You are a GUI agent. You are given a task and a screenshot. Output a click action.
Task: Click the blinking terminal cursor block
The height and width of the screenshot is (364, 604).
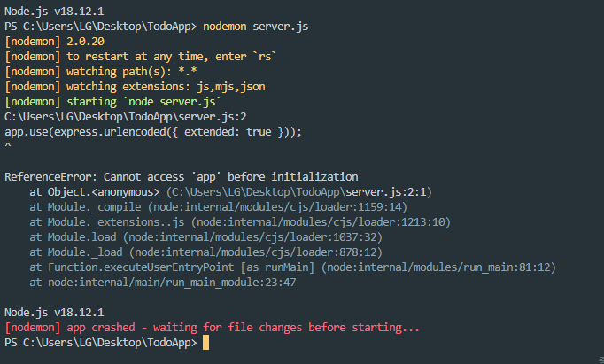tap(205, 343)
